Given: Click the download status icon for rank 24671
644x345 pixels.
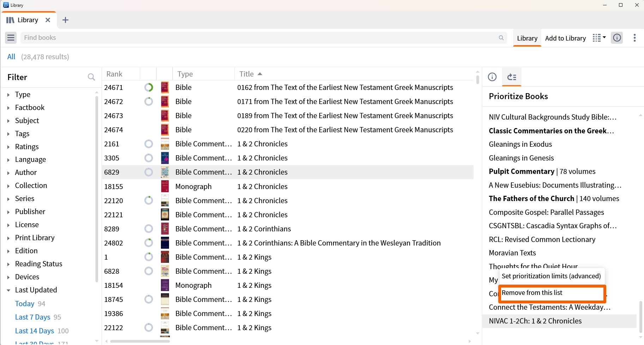Looking at the screenshot, I should click(x=149, y=87).
